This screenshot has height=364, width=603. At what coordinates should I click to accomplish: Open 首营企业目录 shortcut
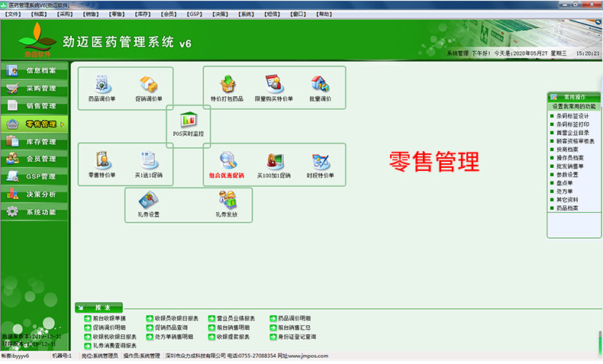[572, 133]
